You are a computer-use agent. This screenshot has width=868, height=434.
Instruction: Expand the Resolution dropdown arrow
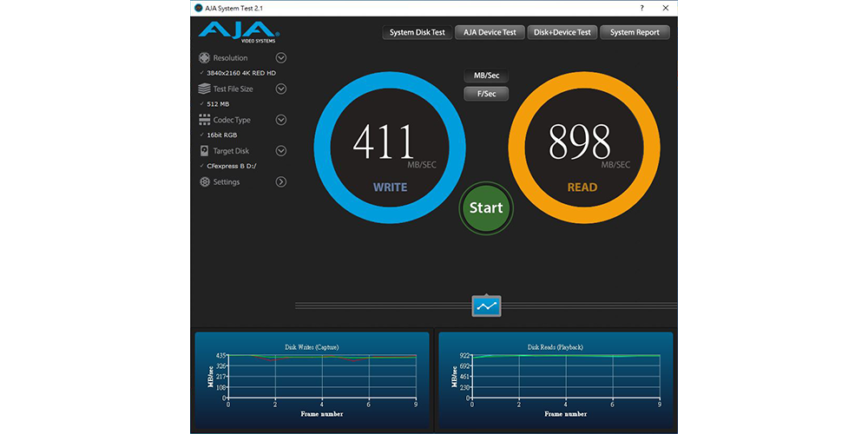pos(281,58)
